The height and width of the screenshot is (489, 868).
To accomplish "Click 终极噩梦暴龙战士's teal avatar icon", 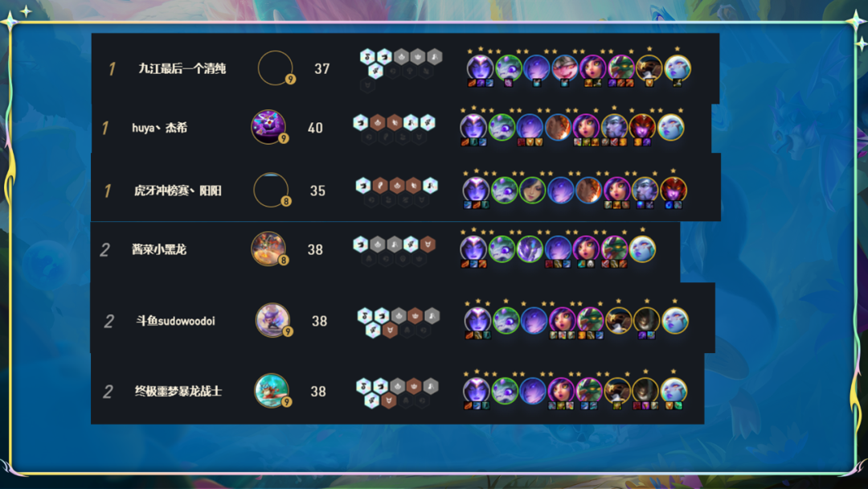I will (272, 390).
